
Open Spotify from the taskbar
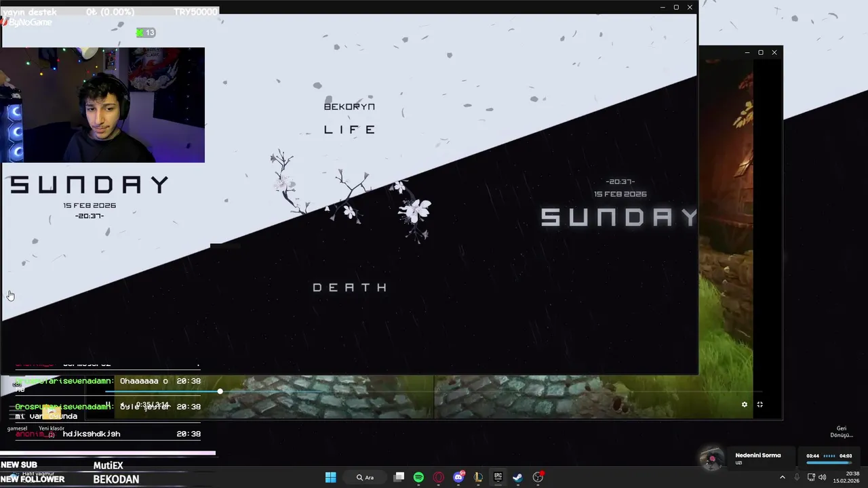tap(418, 477)
